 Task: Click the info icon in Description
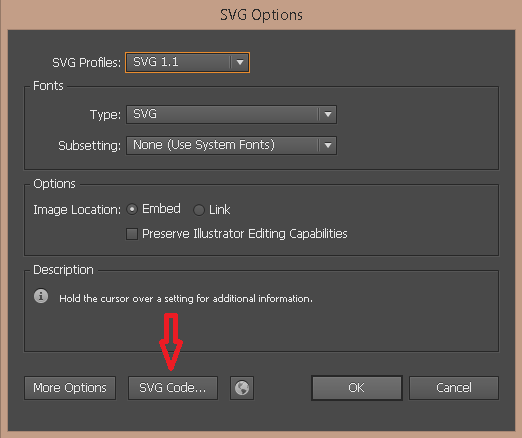pos(41,296)
